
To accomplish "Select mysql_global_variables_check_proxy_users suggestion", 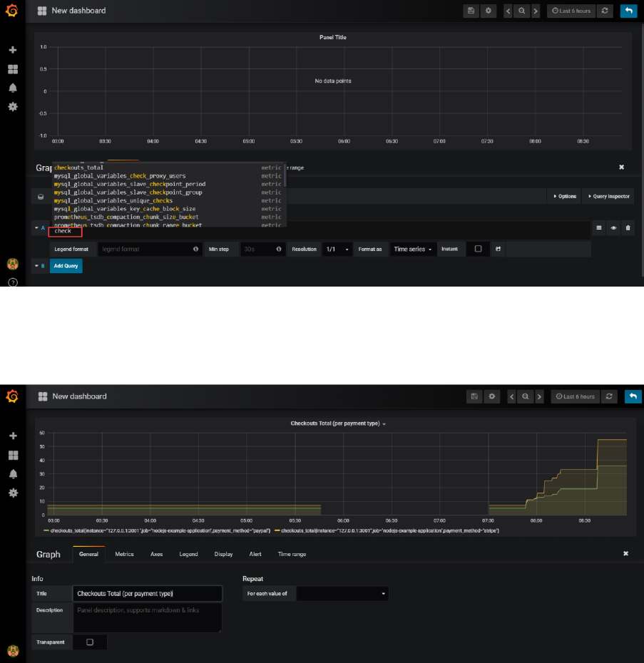I will click(x=168, y=176).
